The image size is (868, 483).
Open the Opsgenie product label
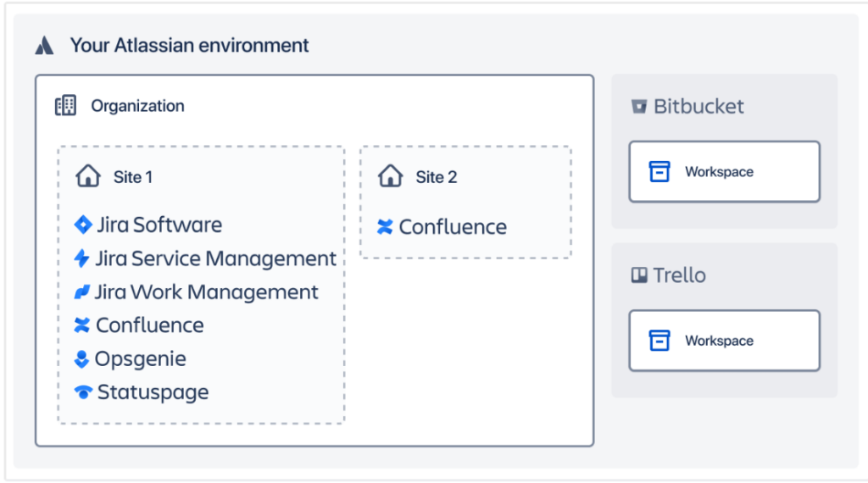coord(141,359)
